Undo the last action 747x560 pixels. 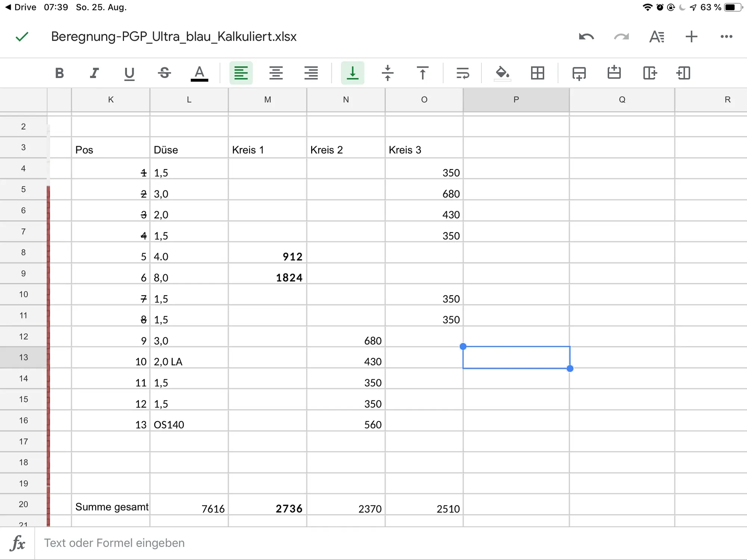(586, 37)
